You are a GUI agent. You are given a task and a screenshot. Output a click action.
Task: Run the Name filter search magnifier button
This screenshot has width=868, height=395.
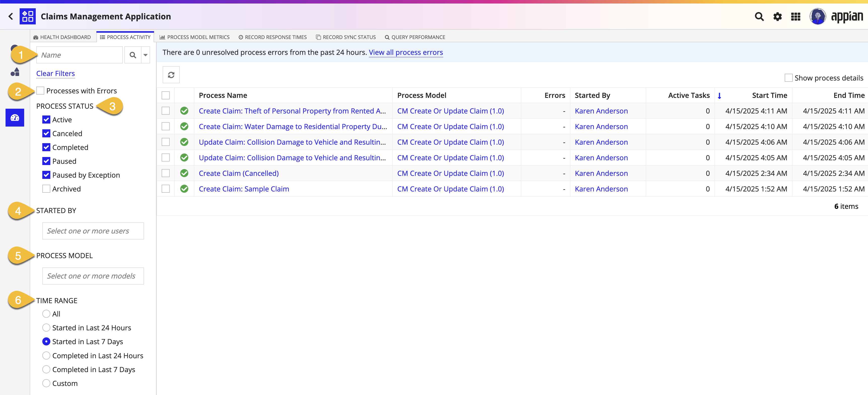[x=133, y=55]
